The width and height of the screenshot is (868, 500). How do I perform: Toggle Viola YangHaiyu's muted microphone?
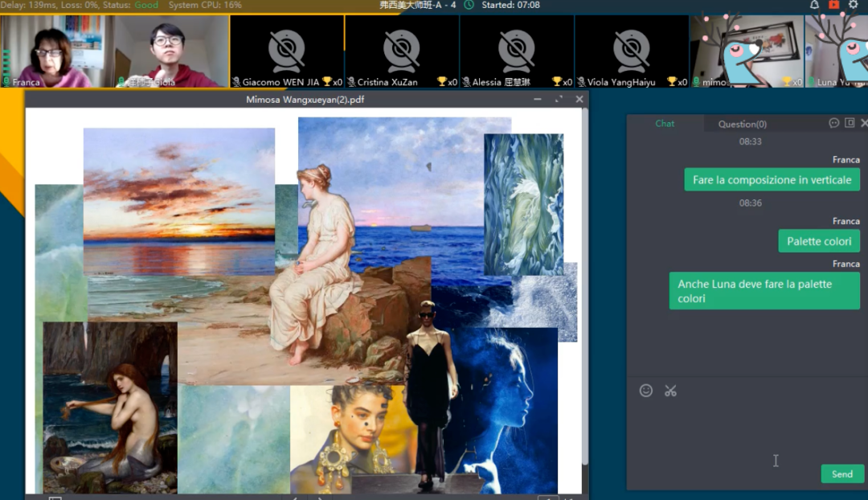click(581, 82)
